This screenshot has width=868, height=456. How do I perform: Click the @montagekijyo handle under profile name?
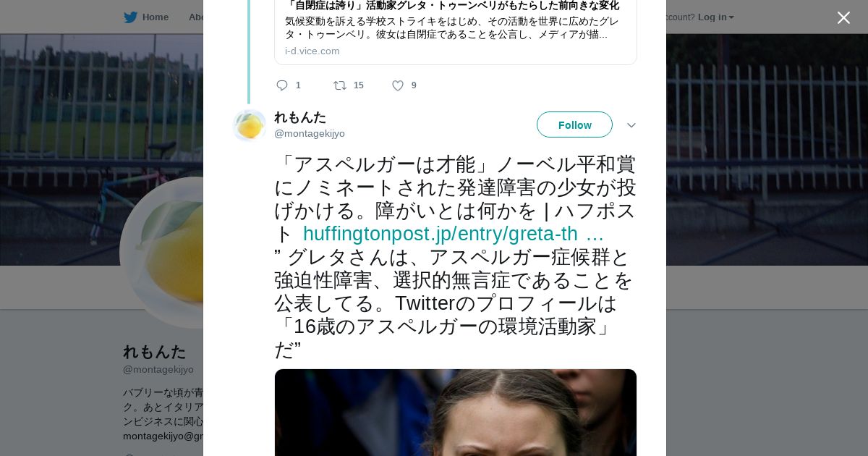tap(158, 369)
